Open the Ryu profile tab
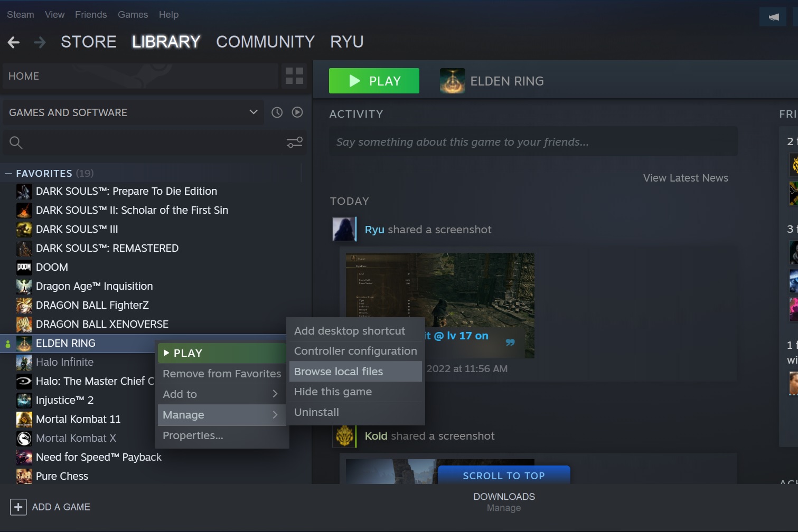Image resolution: width=798 pixels, height=532 pixels. pyautogui.click(x=347, y=42)
